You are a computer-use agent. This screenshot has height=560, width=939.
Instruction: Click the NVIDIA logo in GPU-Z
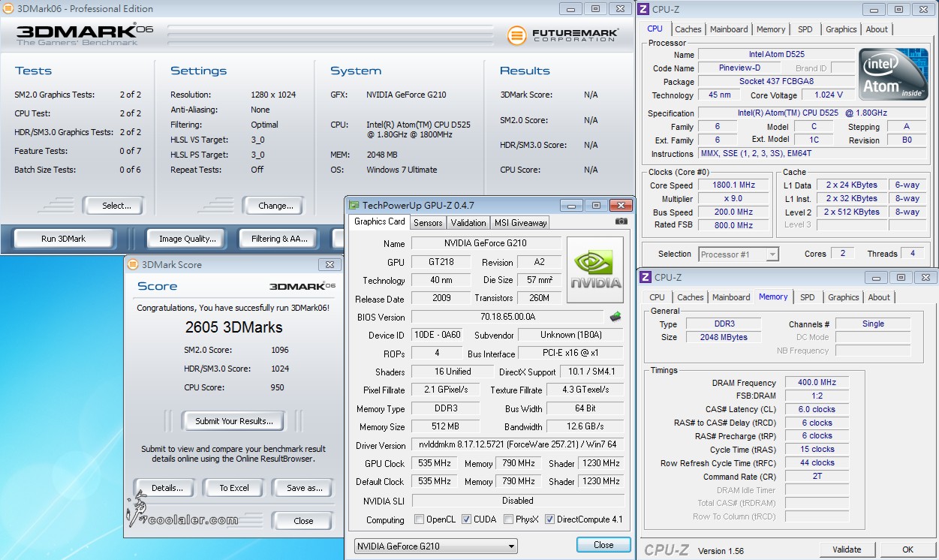595,270
